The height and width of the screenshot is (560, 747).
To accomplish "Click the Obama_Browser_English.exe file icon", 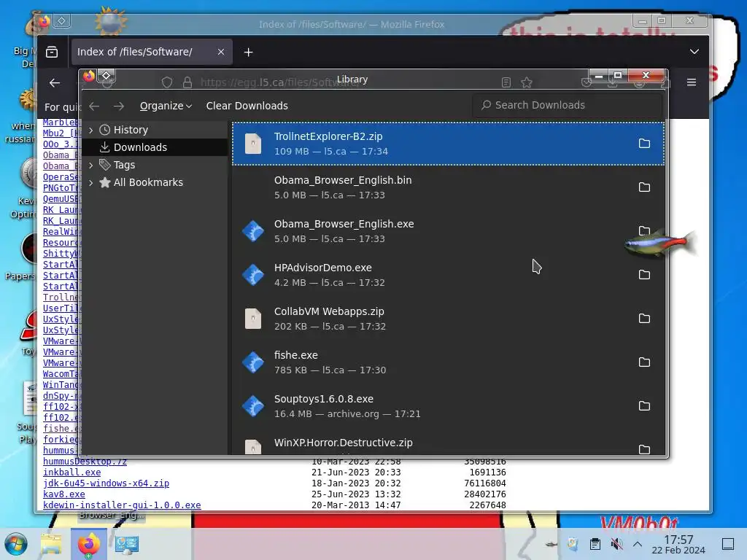I will coord(253,231).
